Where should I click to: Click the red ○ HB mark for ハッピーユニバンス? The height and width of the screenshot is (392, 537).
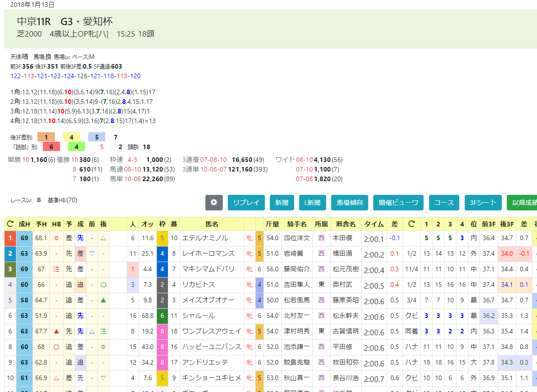[57, 347]
